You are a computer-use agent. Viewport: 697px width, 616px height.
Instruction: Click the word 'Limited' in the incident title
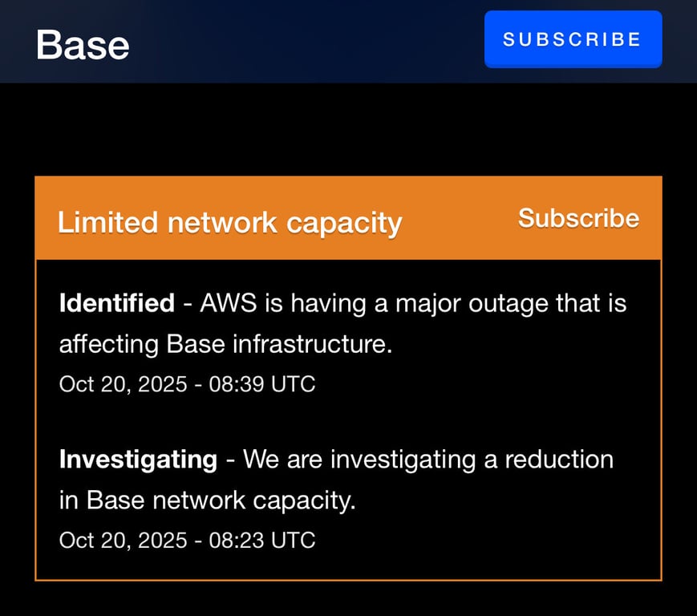point(108,222)
